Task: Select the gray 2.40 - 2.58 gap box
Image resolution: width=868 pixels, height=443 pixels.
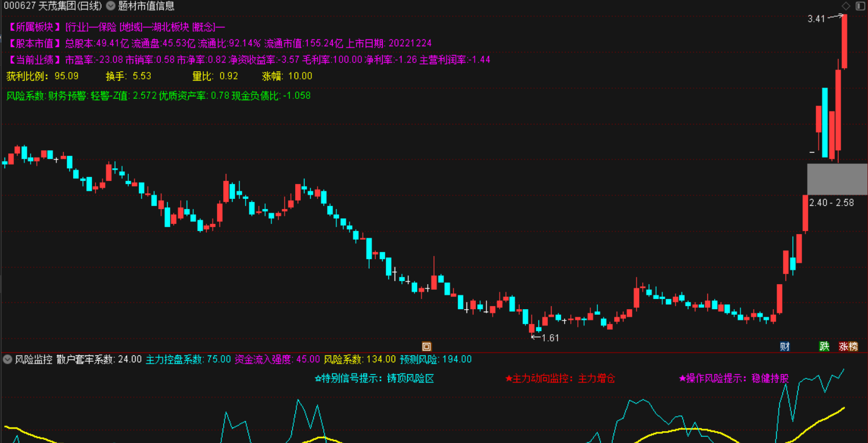Action: [837, 179]
